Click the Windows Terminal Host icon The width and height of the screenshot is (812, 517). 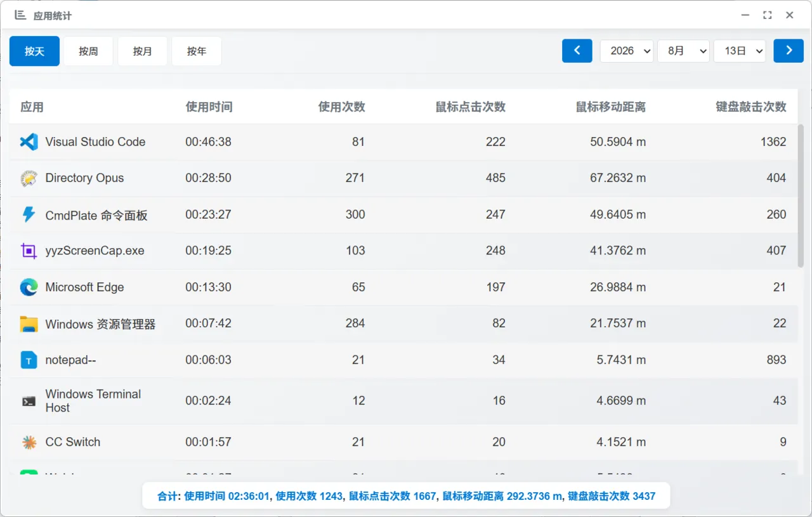tap(29, 401)
